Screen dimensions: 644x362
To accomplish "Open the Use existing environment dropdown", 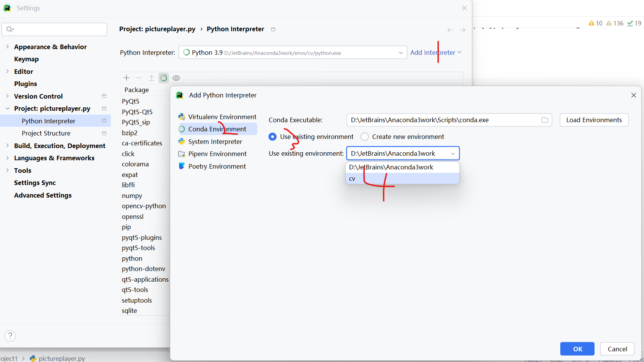I will click(403, 153).
